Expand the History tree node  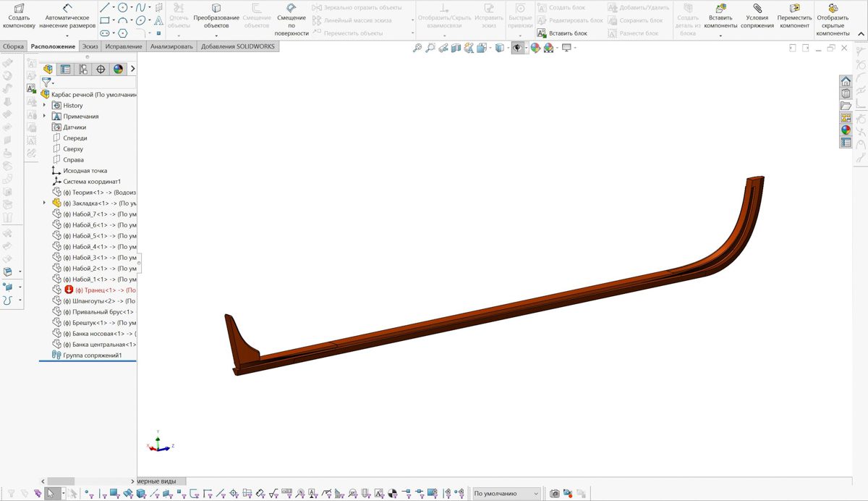(x=45, y=106)
